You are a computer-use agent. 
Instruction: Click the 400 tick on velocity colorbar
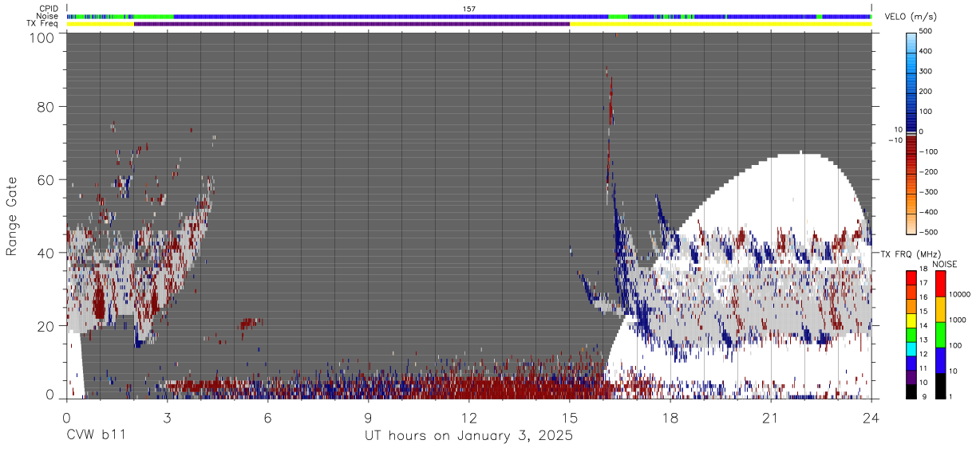(926, 51)
